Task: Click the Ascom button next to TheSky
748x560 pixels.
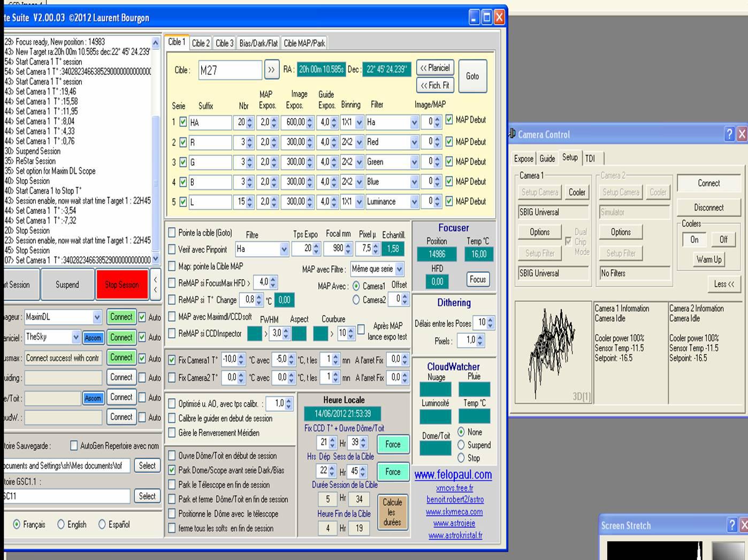Action: [93, 337]
